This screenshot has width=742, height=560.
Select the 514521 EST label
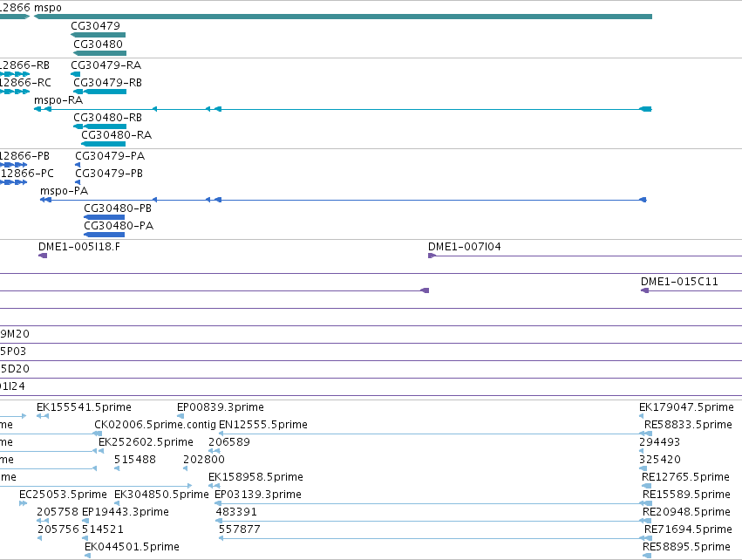tap(103, 529)
